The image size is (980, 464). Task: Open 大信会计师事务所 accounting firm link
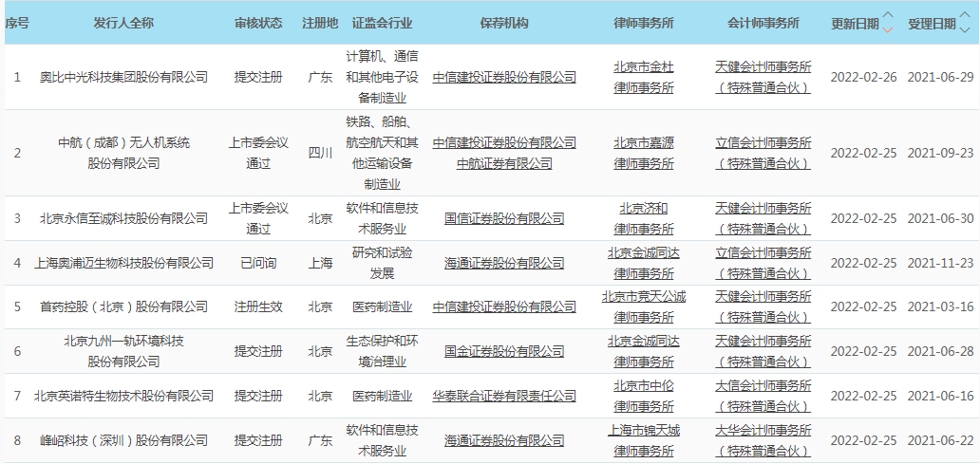[763, 396]
